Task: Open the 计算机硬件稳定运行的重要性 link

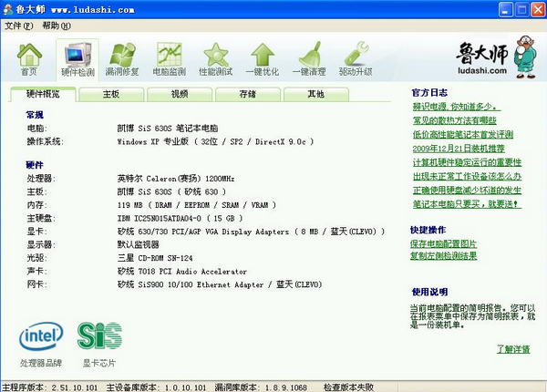Action: tap(467, 162)
